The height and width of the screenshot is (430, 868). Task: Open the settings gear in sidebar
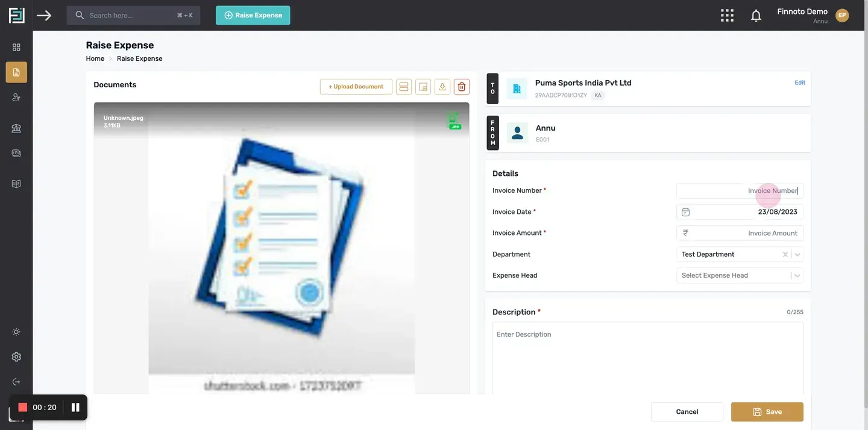point(16,357)
